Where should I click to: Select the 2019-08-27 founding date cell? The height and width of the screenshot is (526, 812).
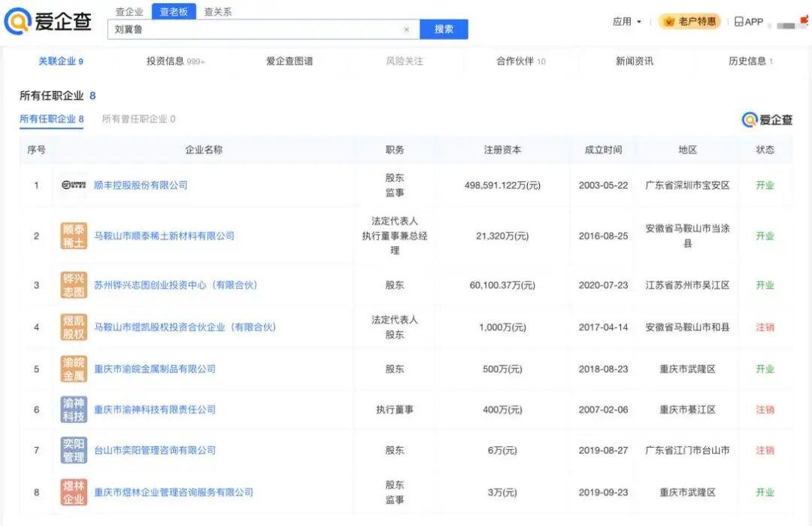tap(603, 450)
